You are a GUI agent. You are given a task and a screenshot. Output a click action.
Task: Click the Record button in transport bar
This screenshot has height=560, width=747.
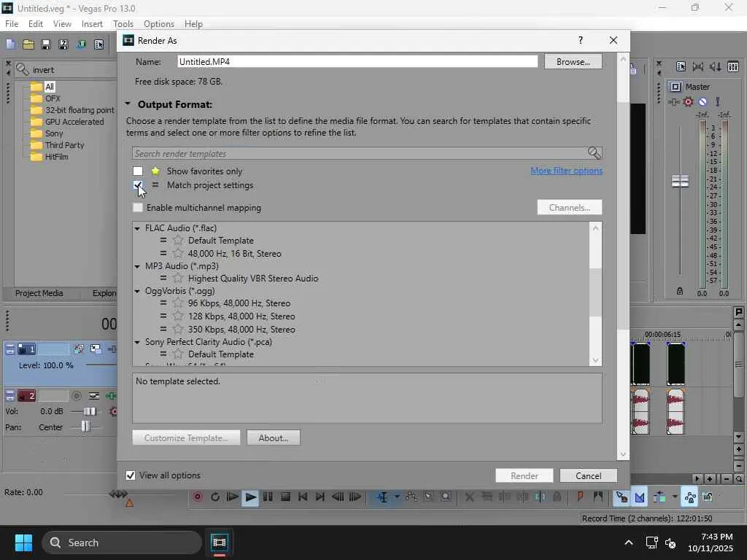click(x=198, y=497)
